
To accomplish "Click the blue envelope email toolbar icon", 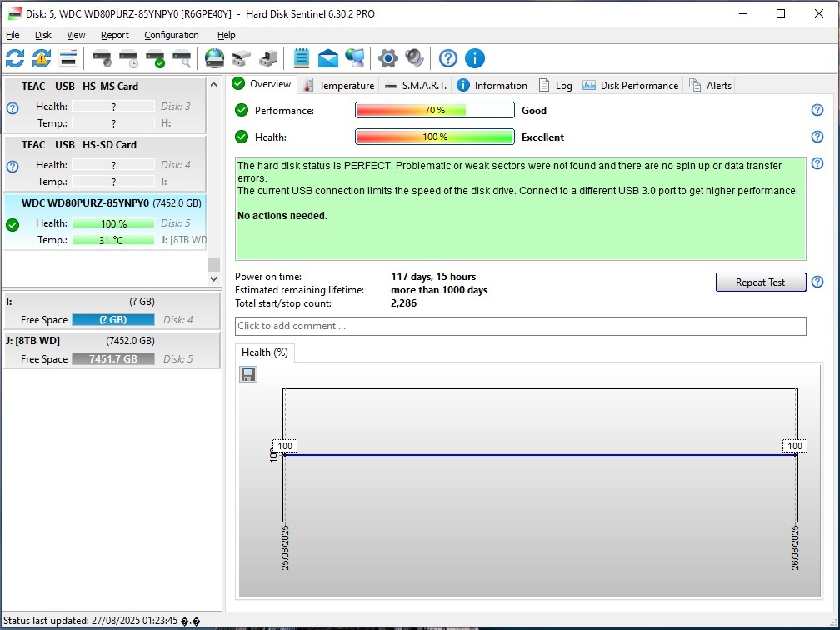I will click(328, 58).
